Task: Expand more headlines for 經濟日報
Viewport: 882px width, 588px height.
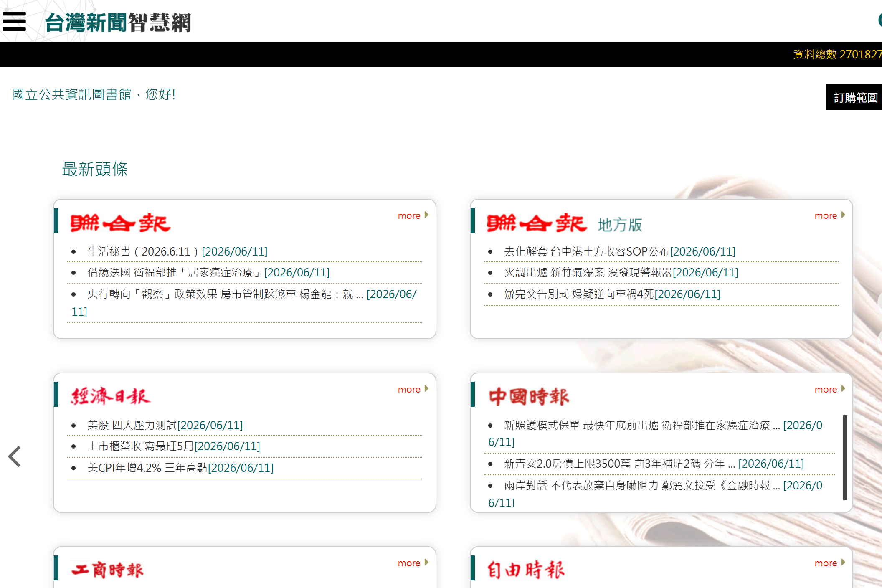Action: (x=413, y=389)
